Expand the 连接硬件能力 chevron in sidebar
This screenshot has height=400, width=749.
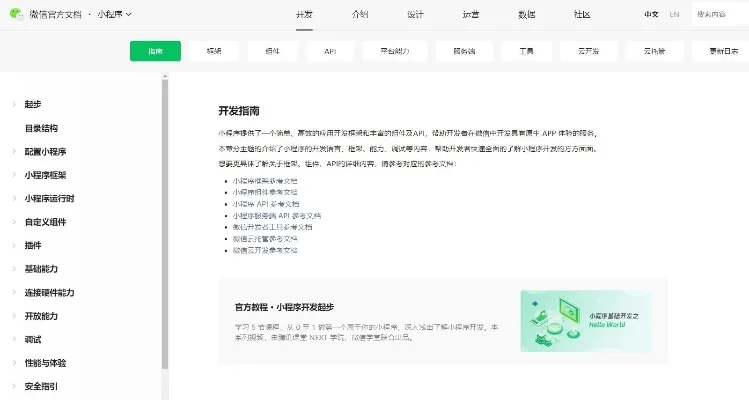click(14, 292)
